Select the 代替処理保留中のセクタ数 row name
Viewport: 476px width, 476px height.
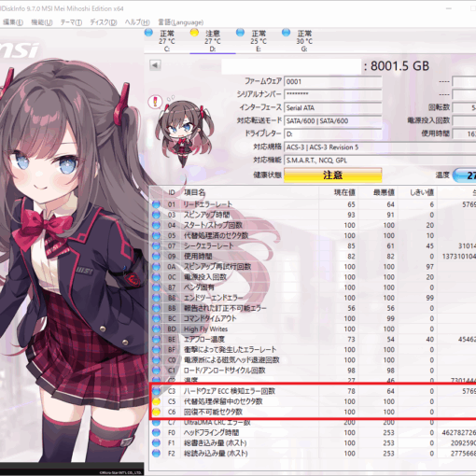click(223, 401)
